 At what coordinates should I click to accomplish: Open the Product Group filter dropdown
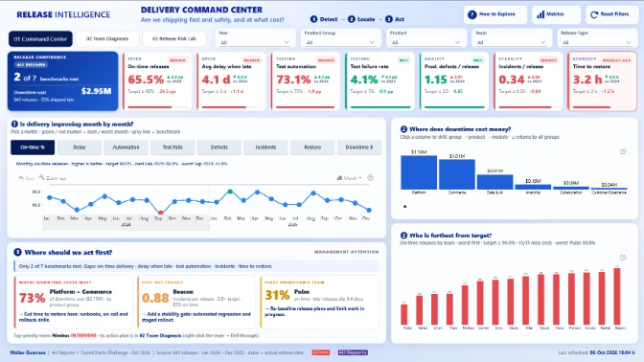tap(340, 42)
